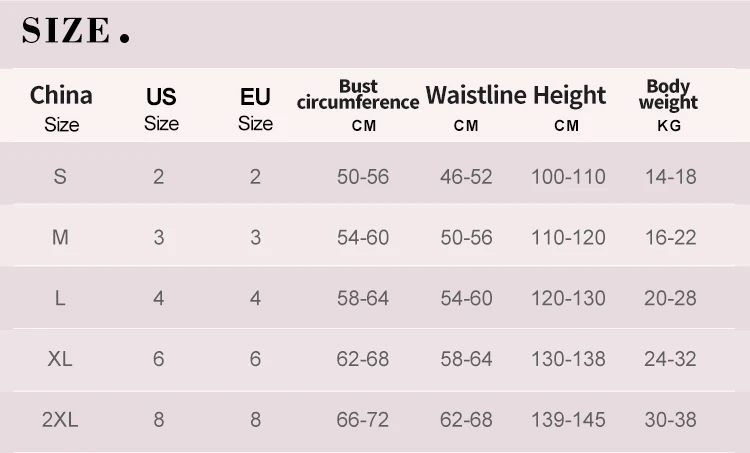Click the SIZE. title heading
The height and width of the screenshot is (453, 750).
pos(76,31)
